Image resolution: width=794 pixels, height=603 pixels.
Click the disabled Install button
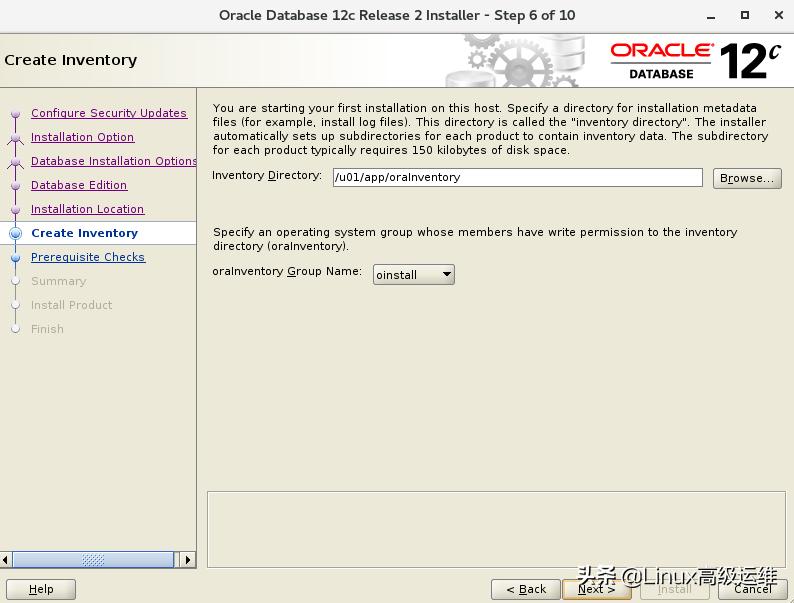[674, 589]
